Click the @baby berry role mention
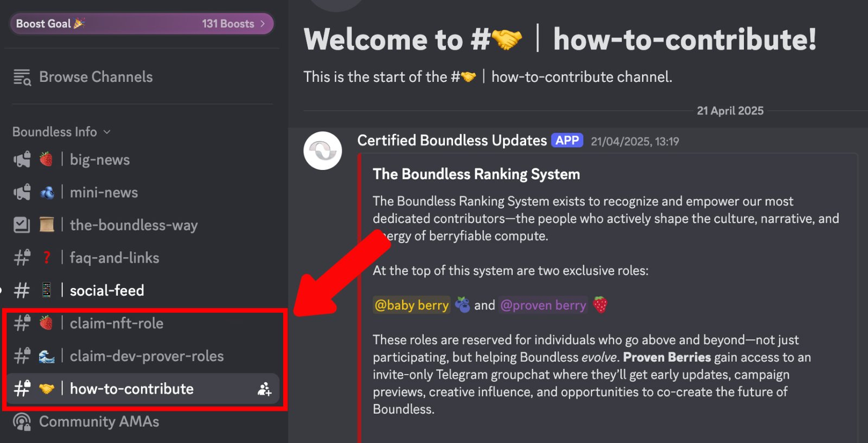 click(x=412, y=305)
